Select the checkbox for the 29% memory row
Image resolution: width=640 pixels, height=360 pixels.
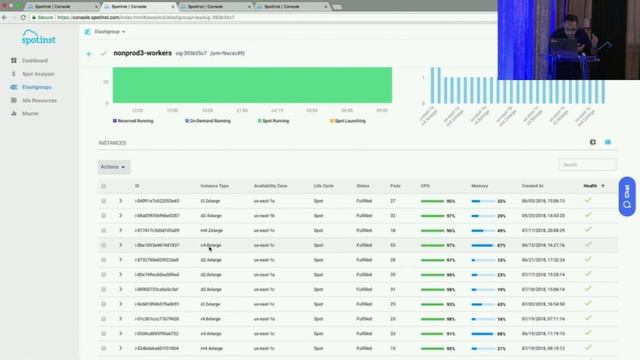104,216
